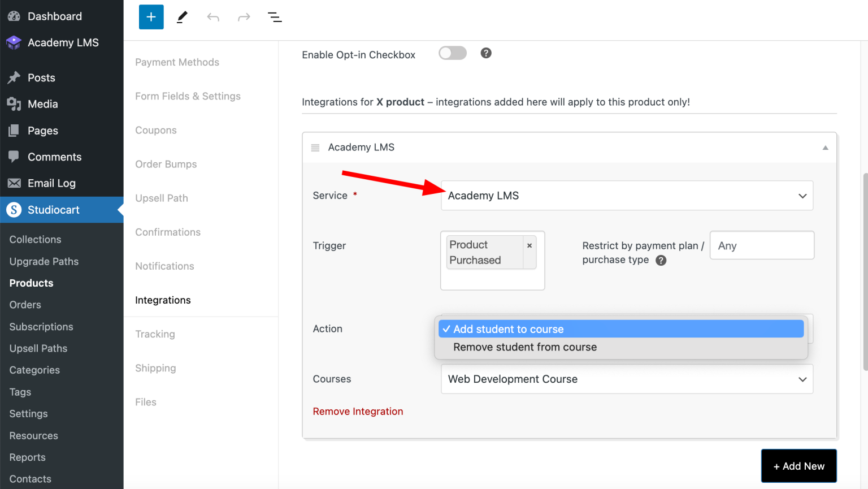Image resolution: width=868 pixels, height=489 pixels.
Task: Choose Add student to course option
Action: click(621, 329)
